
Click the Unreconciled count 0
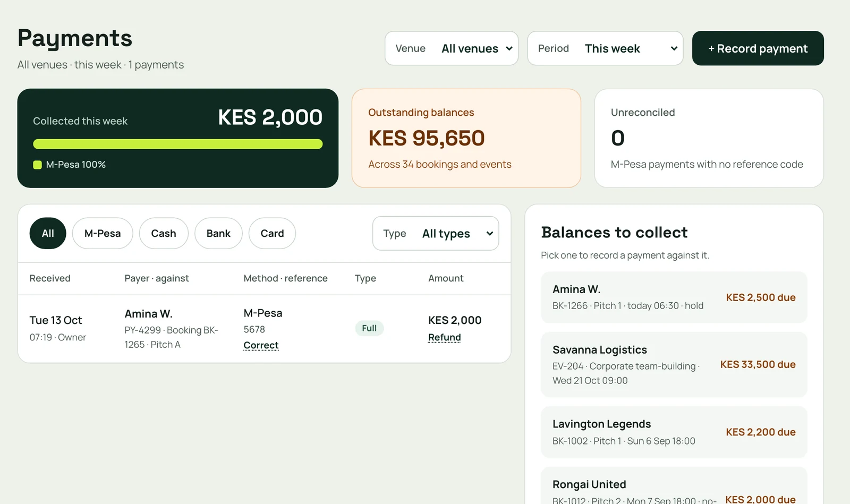tap(618, 138)
